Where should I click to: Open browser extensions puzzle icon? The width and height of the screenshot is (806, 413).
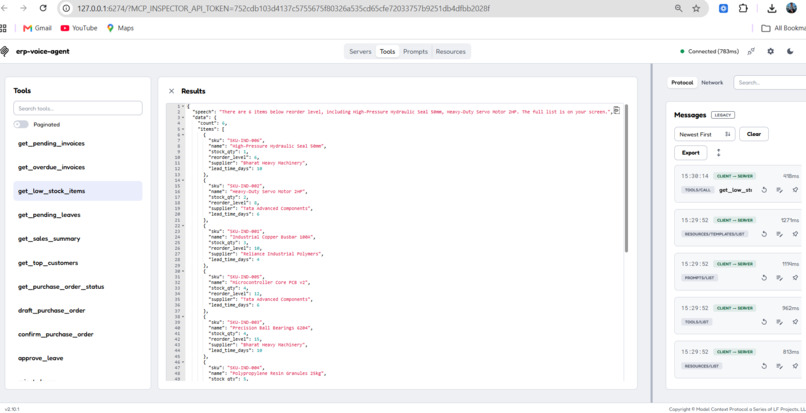click(x=743, y=8)
